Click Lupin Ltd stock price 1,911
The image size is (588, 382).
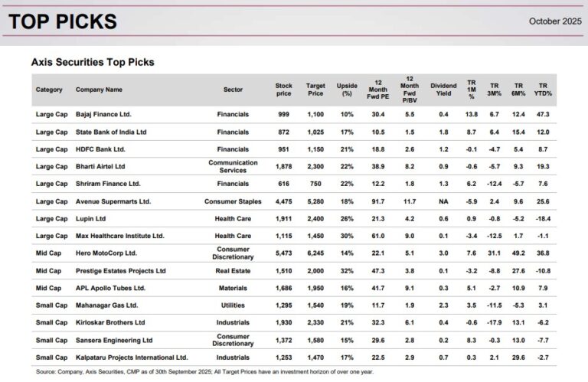click(283, 219)
